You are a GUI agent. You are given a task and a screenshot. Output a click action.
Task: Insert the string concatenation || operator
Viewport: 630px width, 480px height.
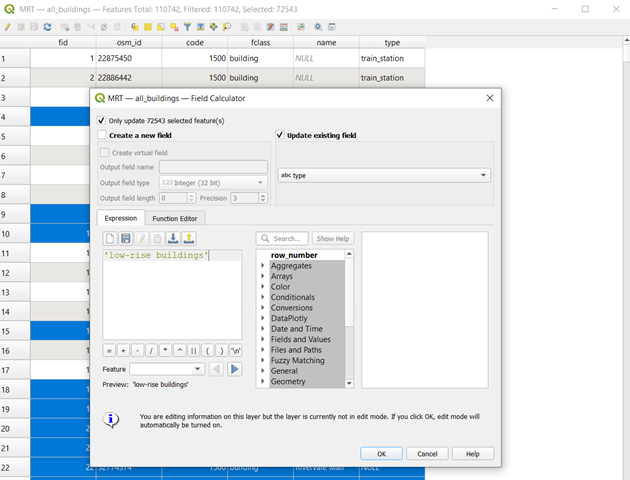point(193,351)
